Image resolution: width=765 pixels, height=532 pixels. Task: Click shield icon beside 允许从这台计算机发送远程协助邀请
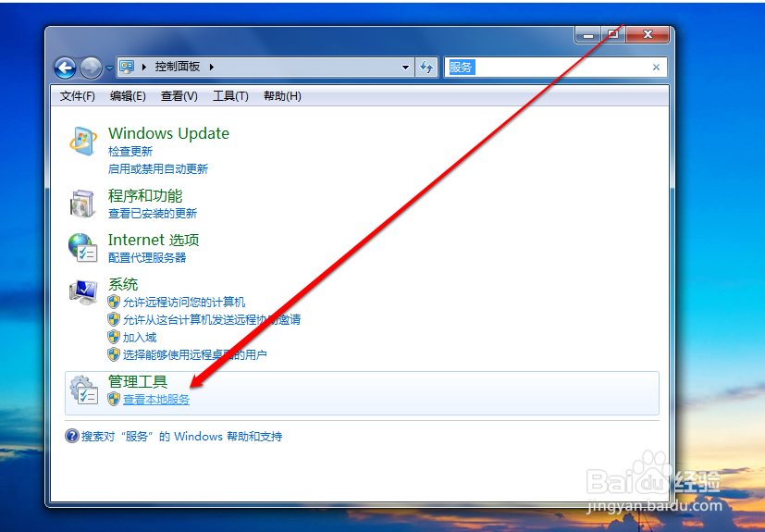pyautogui.click(x=114, y=319)
